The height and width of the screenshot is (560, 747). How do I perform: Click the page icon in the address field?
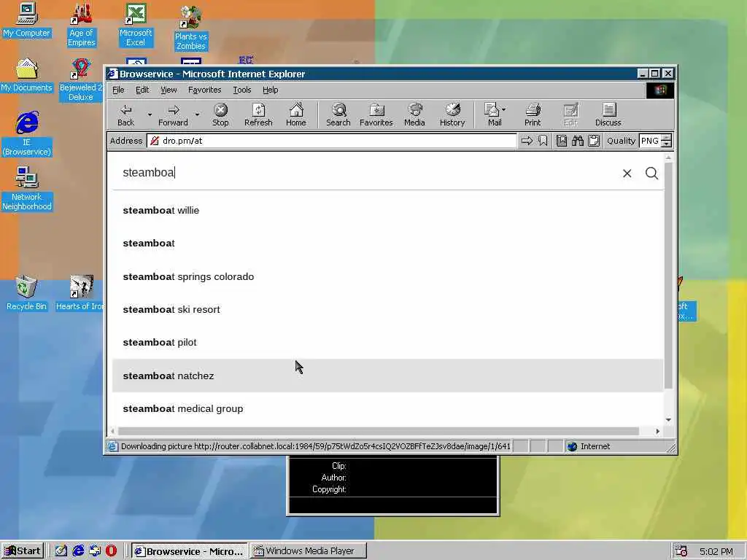(x=155, y=141)
